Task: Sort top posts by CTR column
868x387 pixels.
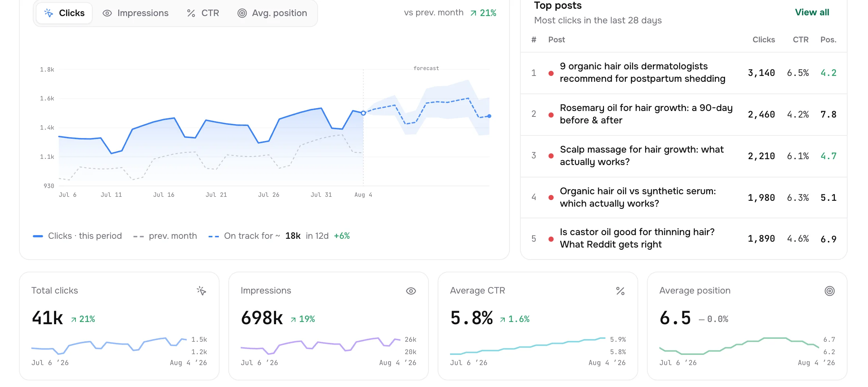Action: 801,40
